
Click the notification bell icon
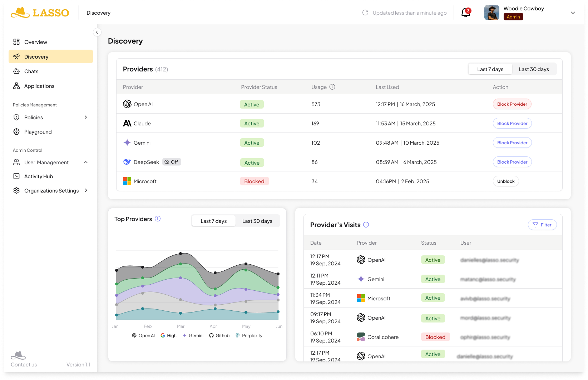[x=465, y=13]
